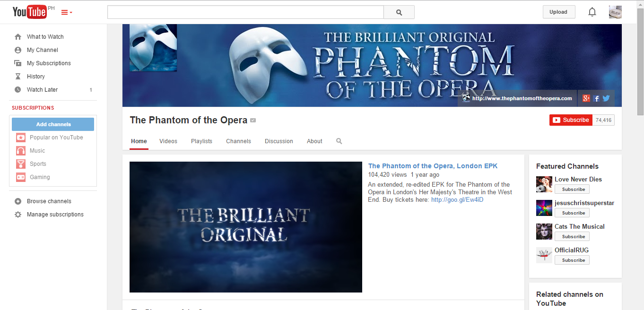644x310 pixels.
Task: Open the goo.gl/Ew4iD ticket link
Action: (457, 199)
